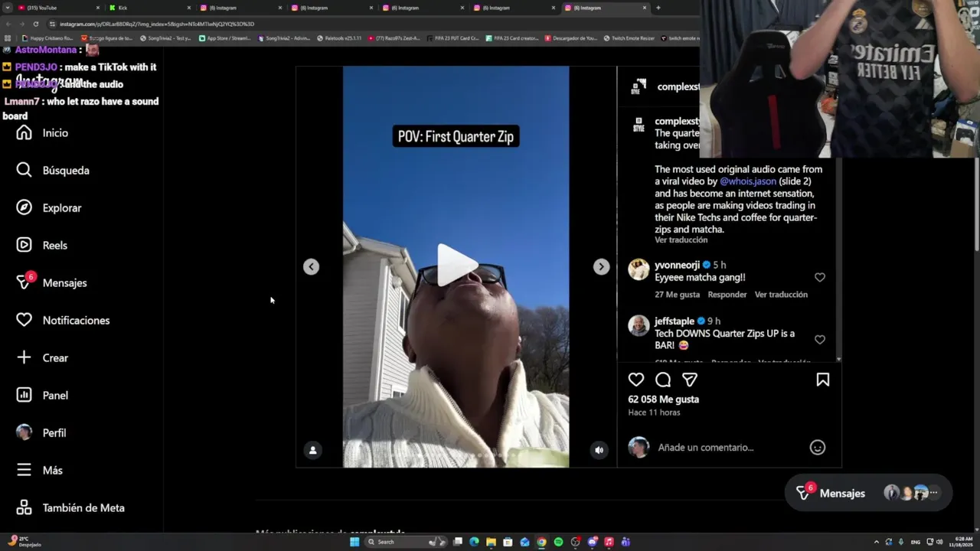The image size is (980, 551).
Task: Open Discord from the taskbar
Action: [x=592, y=542]
